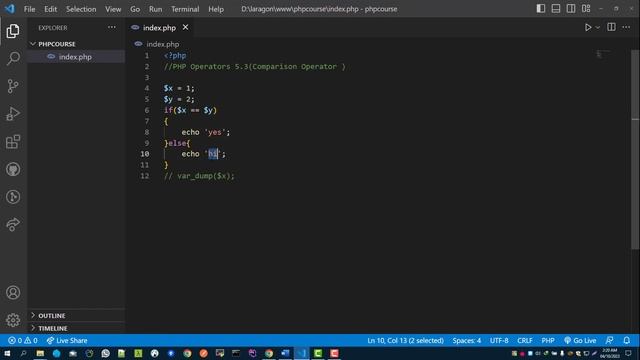Open Run and Debug view
Viewport: 640px width, 360px height.
click(x=13, y=114)
